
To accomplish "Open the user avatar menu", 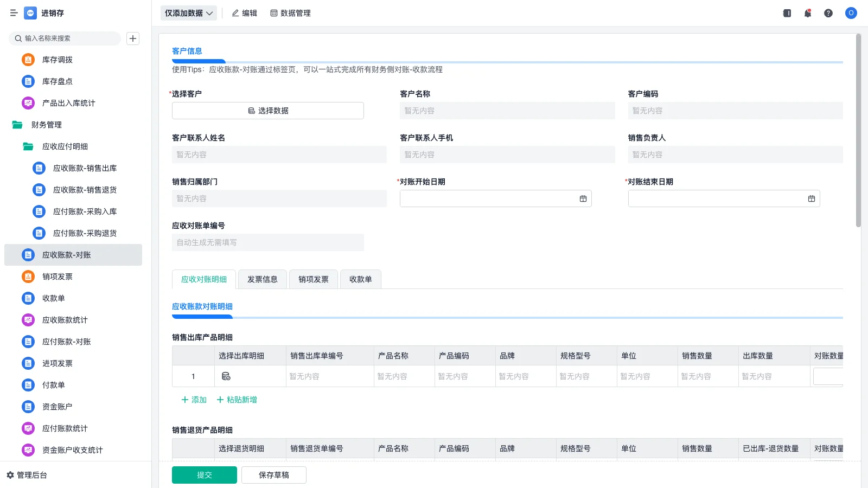I will [x=851, y=13].
